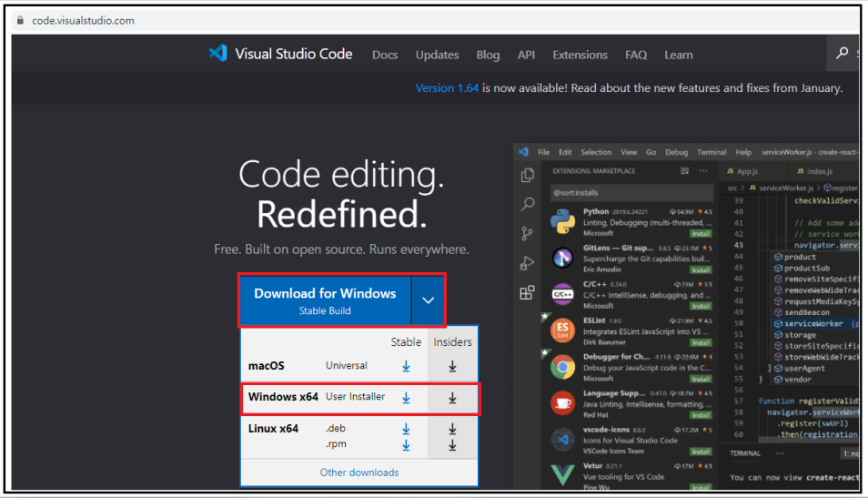Image resolution: width=868 pixels, height=498 pixels.
Task: Open the site search magnifier icon
Action: pyautogui.click(x=842, y=53)
